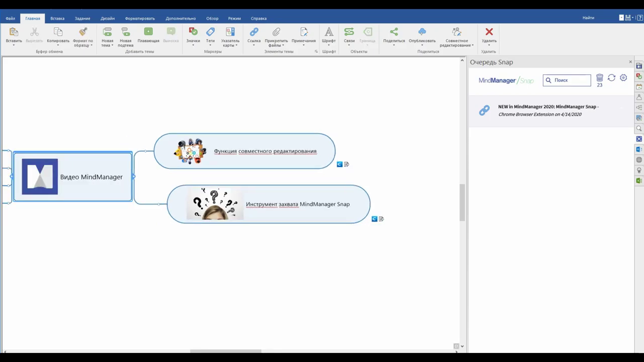The height and width of the screenshot is (362, 644).
Task: Switch to the Вставка ribbon tab
Action: [57, 18]
